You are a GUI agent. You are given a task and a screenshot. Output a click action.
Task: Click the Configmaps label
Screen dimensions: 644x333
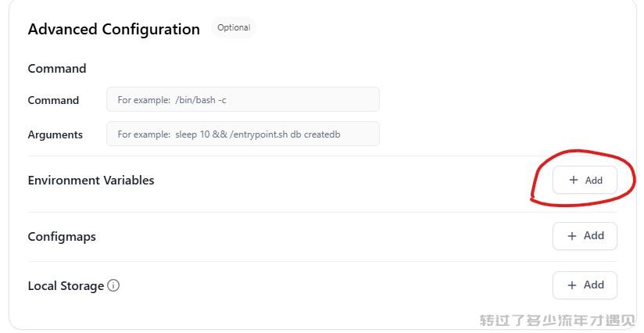click(x=62, y=237)
